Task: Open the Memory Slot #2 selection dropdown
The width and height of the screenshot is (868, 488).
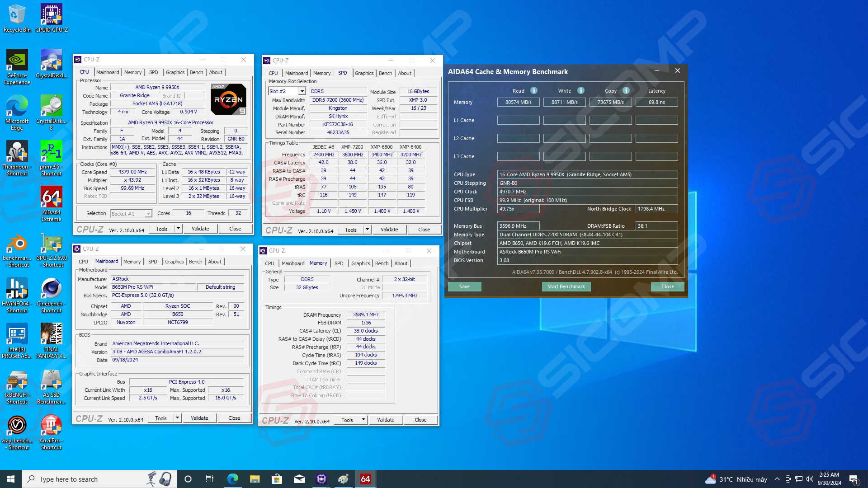Action: (302, 91)
